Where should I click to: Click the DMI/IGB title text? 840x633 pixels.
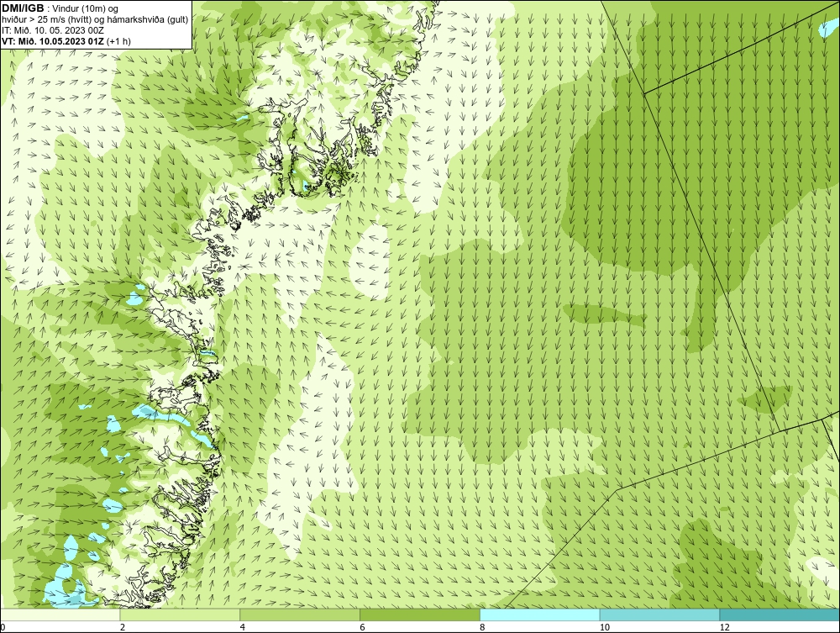coord(23,8)
